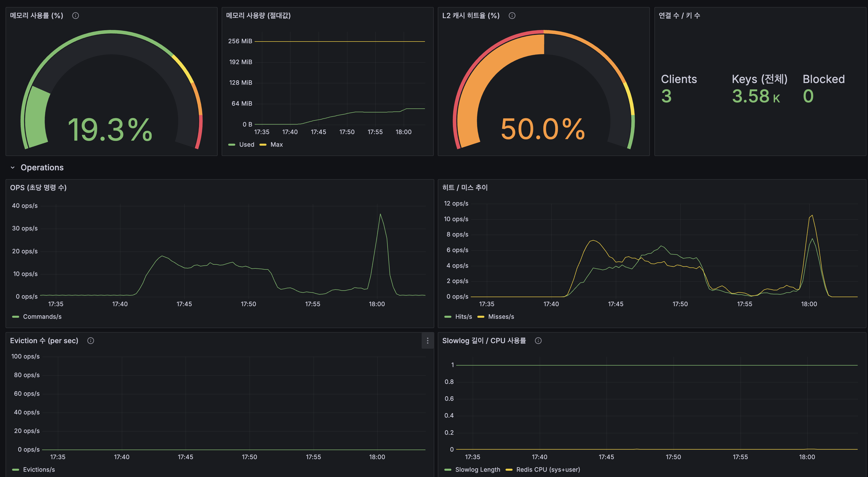
Task: Click info icon on 메모리 사용률 panel
Action: [x=76, y=16]
